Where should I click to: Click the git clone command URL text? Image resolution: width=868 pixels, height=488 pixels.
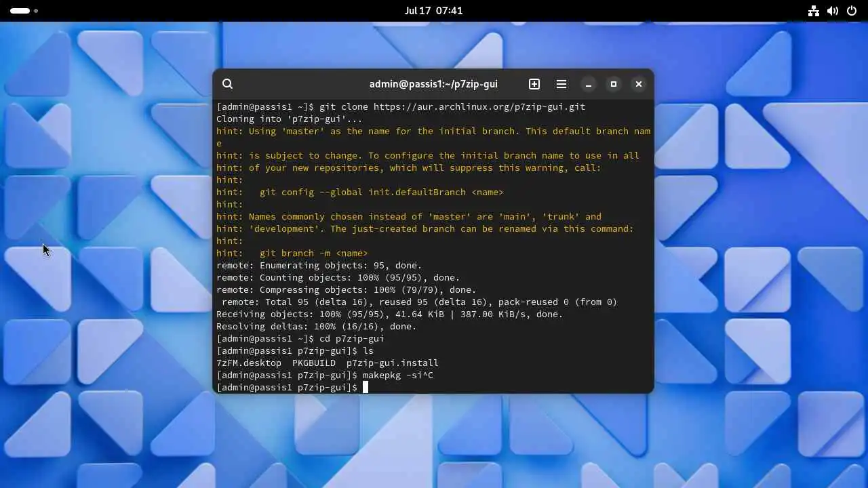[479, 107]
